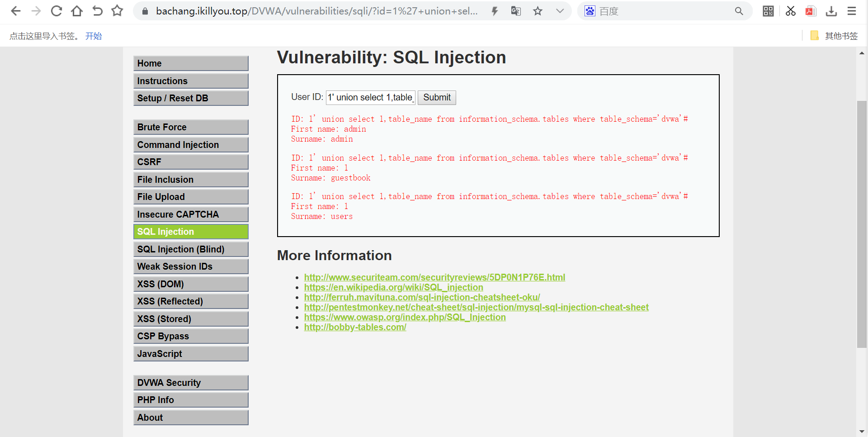868x437 pixels.
Task: Click the vertical scrollbar thumb
Action: pyautogui.click(x=862, y=224)
